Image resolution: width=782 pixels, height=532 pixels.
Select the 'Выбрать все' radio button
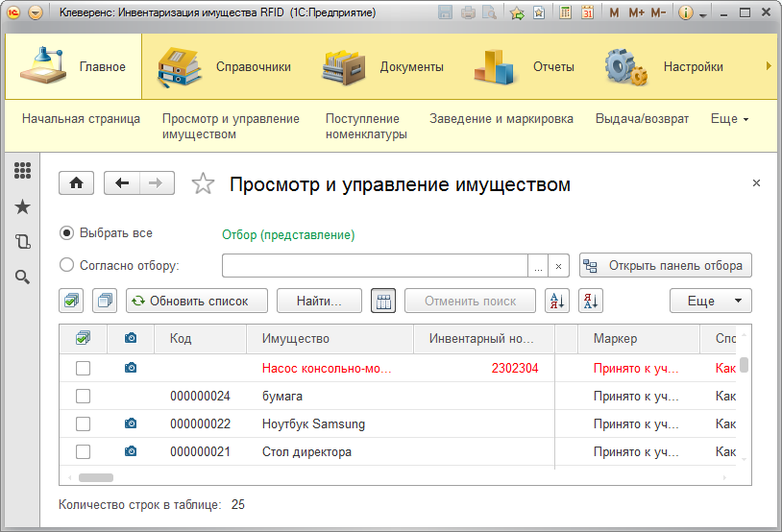66,232
